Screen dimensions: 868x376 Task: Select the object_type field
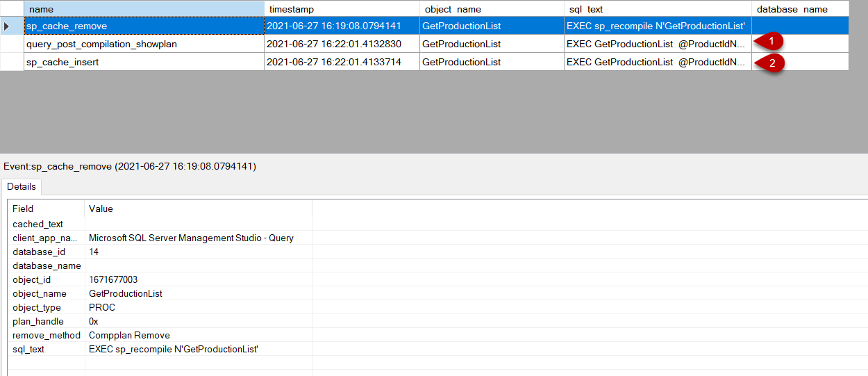click(x=37, y=307)
